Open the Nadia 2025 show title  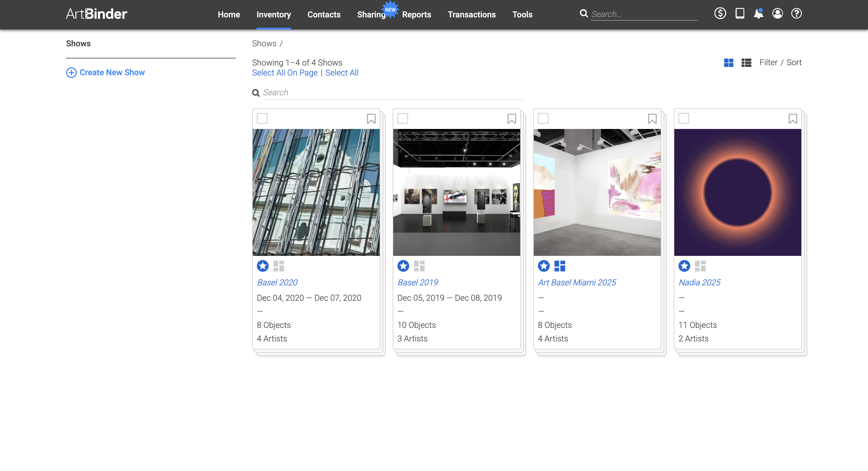pos(699,282)
